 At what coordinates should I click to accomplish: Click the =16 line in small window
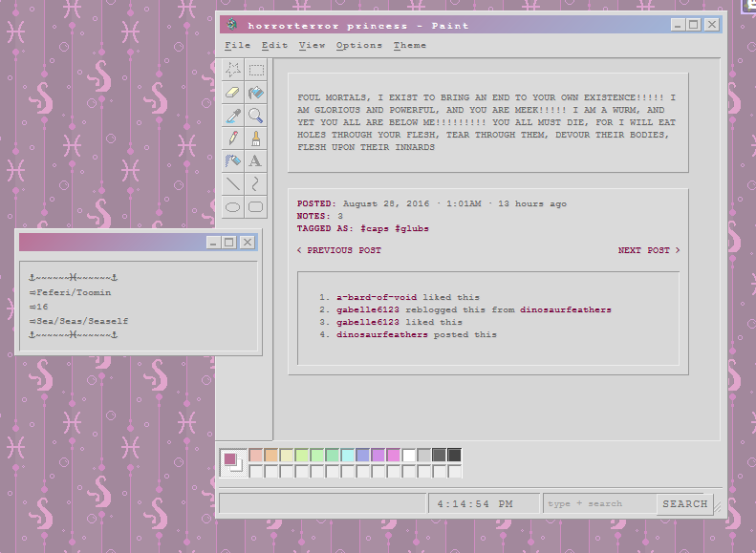(38, 307)
